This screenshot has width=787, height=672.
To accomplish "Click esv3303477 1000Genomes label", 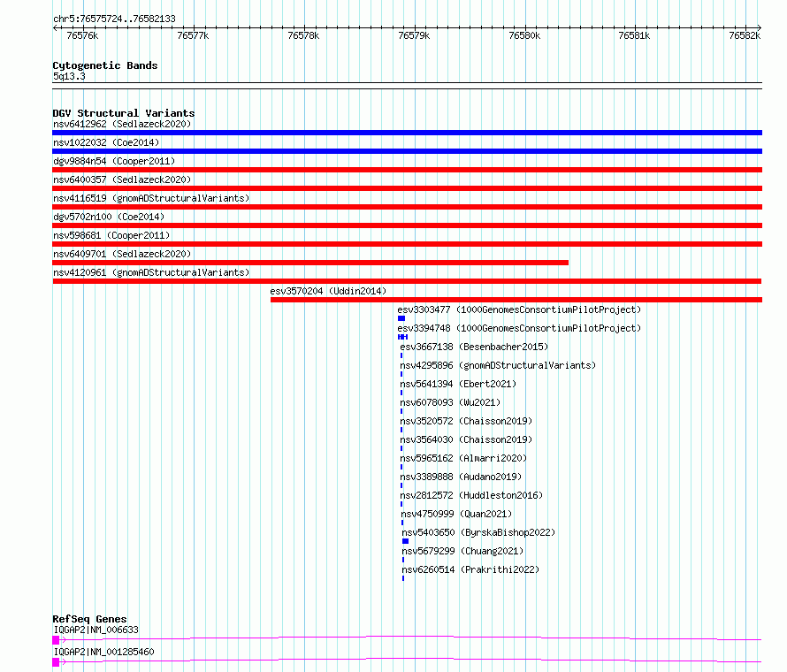I will pos(519,309).
